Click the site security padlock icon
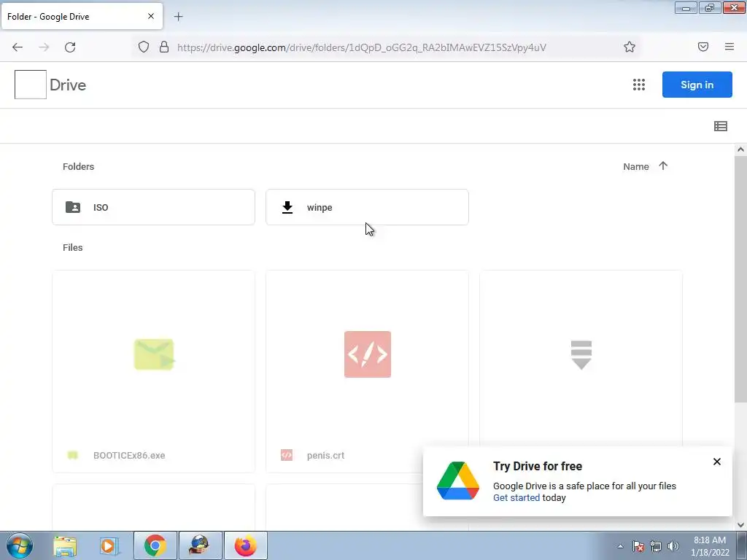This screenshot has width=747, height=560. tap(164, 47)
